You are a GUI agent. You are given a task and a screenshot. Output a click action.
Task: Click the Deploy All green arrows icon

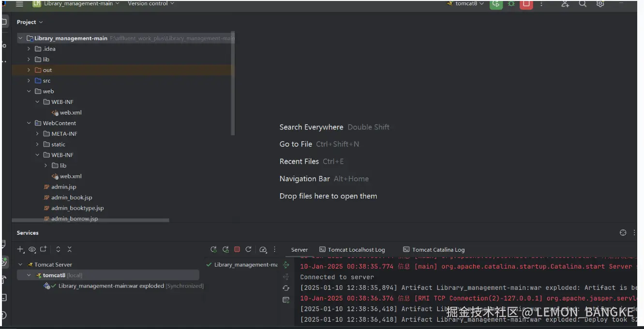[x=286, y=265]
